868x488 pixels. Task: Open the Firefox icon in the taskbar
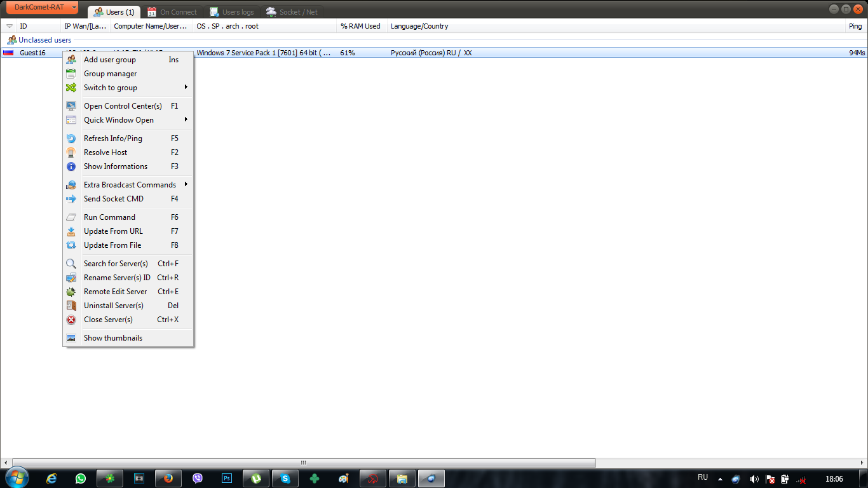(168, 478)
